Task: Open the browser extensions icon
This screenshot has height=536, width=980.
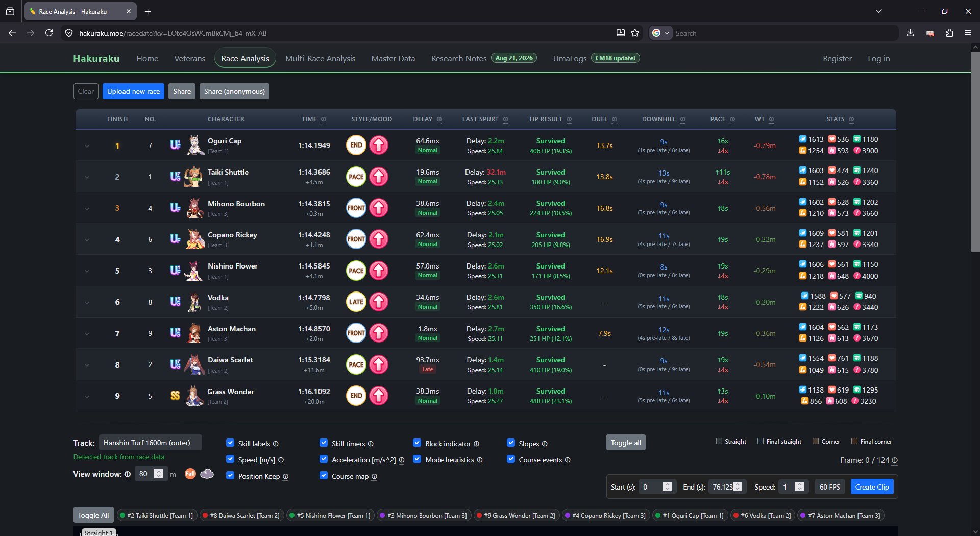Action: [949, 33]
